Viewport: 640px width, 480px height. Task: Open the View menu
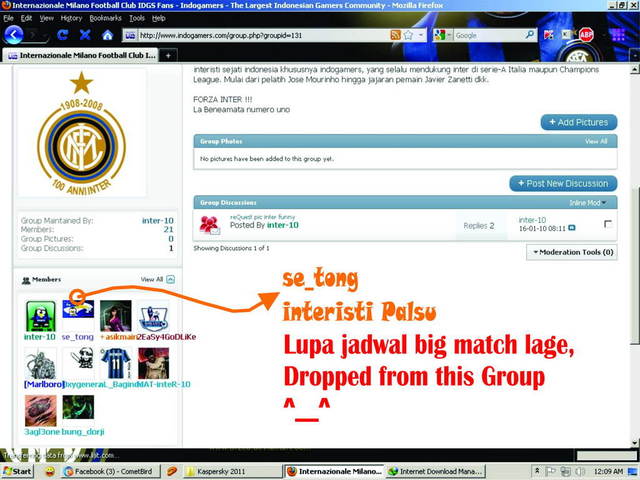[x=47, y=18]
